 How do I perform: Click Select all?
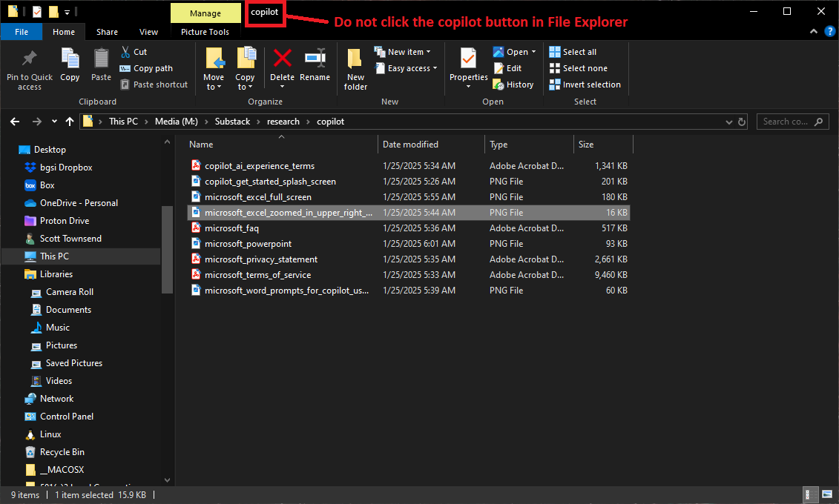coord(573,52)
